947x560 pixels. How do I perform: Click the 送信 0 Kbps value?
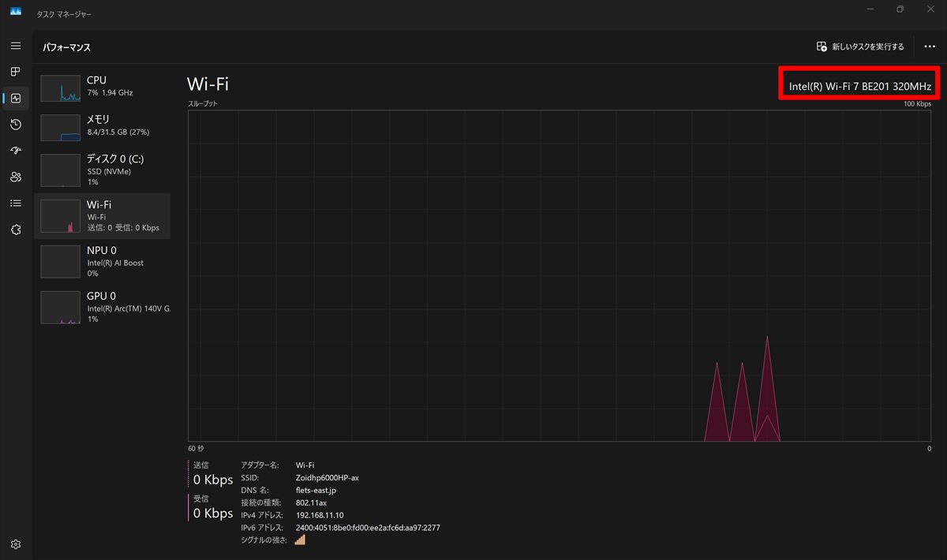coord(213,480)
